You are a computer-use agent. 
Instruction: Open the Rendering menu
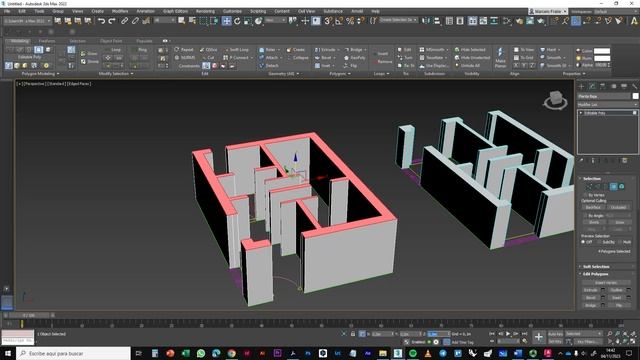tap(205, 11)
